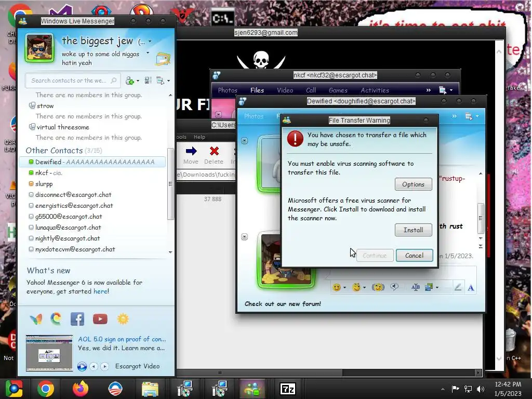
Task: Click the Move arrow icon in file manager
Action: [191, 151]
